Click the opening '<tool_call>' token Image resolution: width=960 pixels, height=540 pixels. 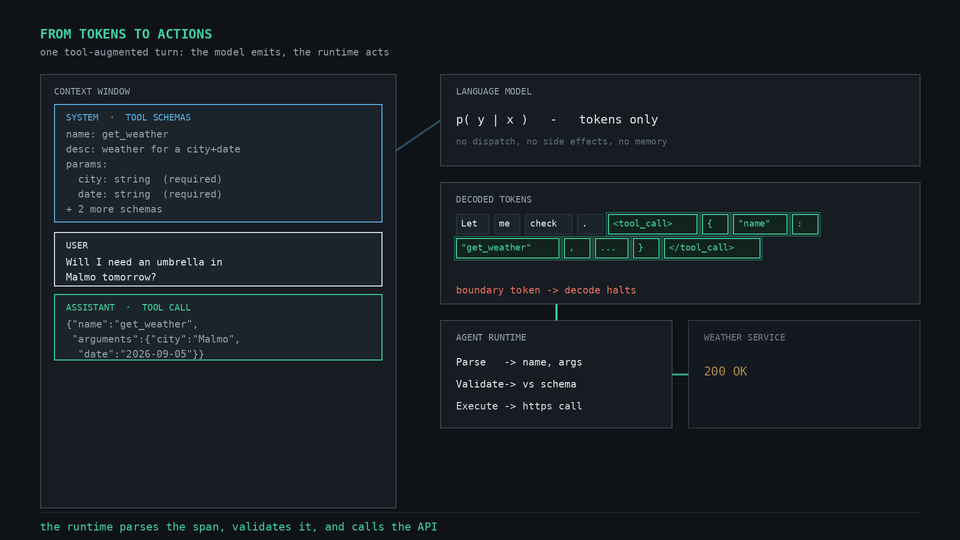652,223
